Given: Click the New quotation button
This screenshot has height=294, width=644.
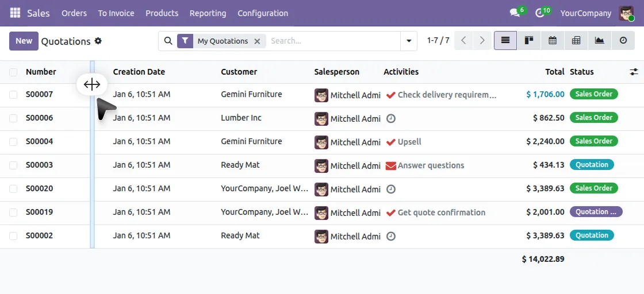Looking at the screenshot, I should click(x=24, y=41).
